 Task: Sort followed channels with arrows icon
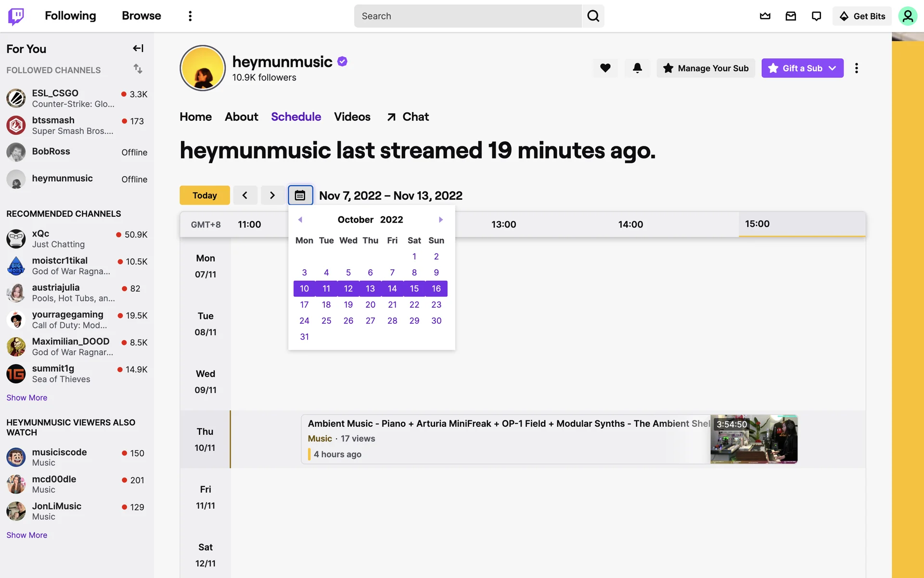(138, 69)
